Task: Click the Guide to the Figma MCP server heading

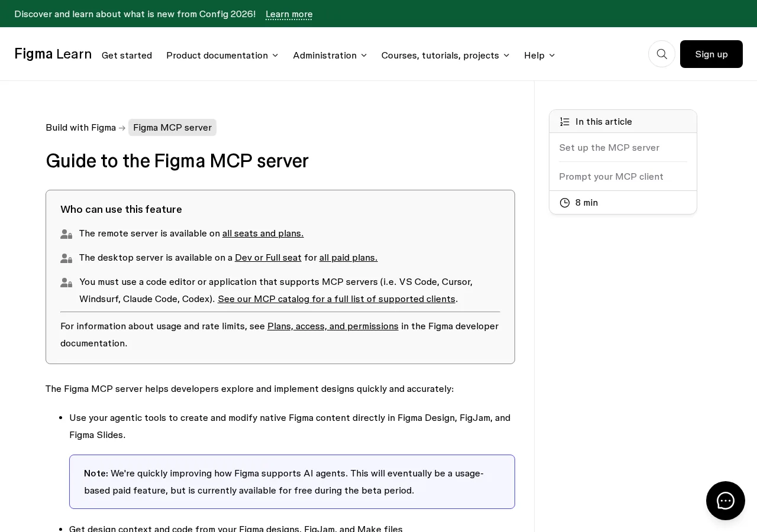Action: [177, 161]
